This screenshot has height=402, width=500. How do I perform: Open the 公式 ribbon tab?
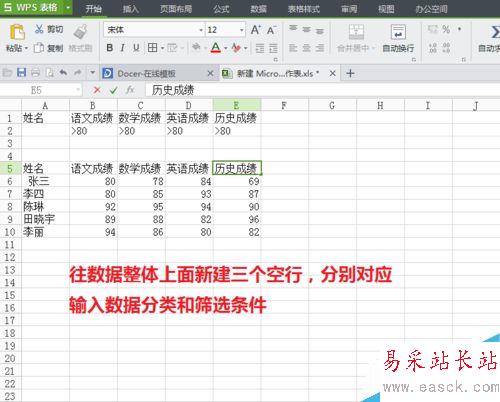(x=221, y=9)
